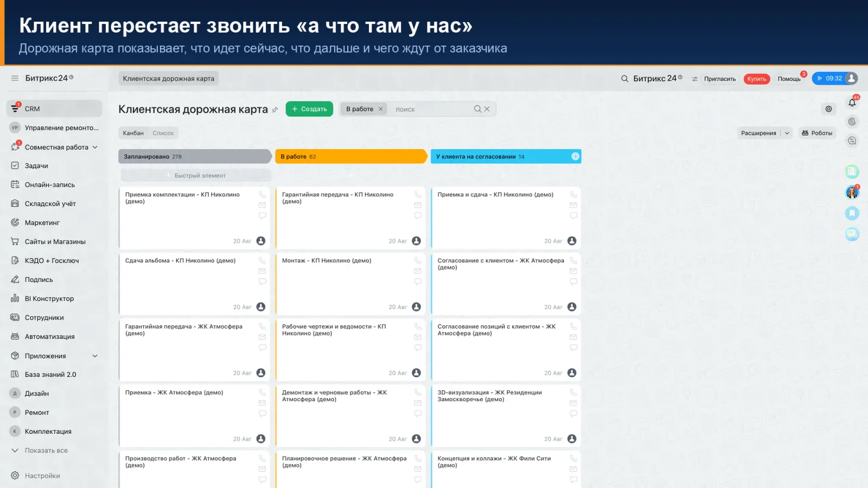This screenshot has height=488, width=868.
Task: Click the КЭДО + Госключ icon
Action: (x=15, y=261)
